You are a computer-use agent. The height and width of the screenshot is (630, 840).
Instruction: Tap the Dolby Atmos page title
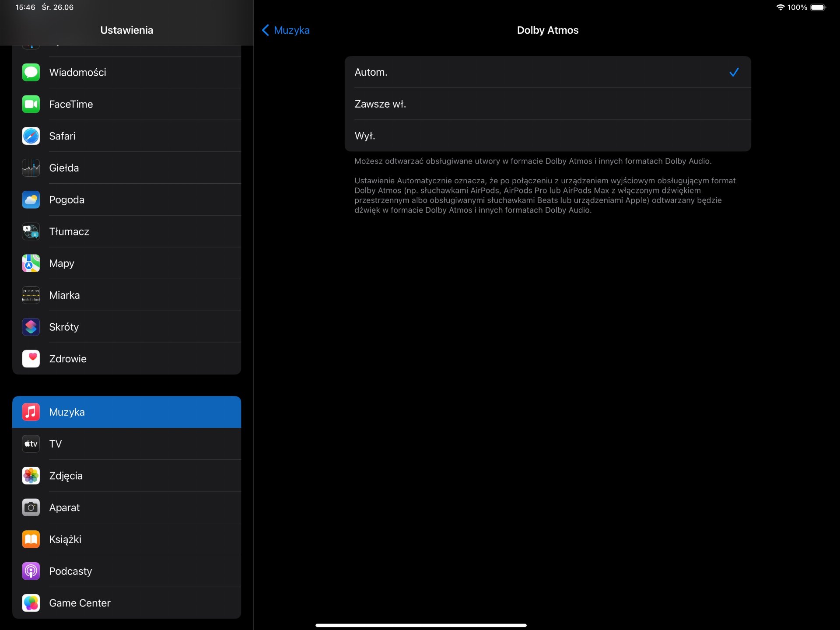point(548,30)
